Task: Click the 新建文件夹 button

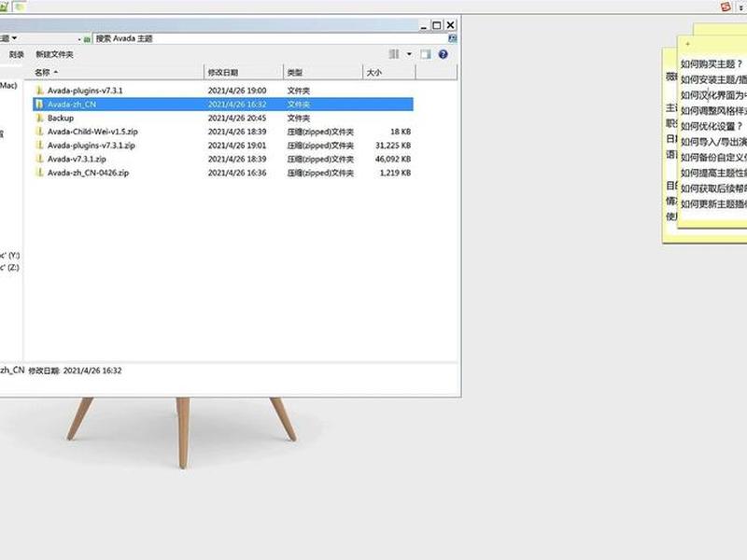Action: pyautogui.click(x=55, y=54)
